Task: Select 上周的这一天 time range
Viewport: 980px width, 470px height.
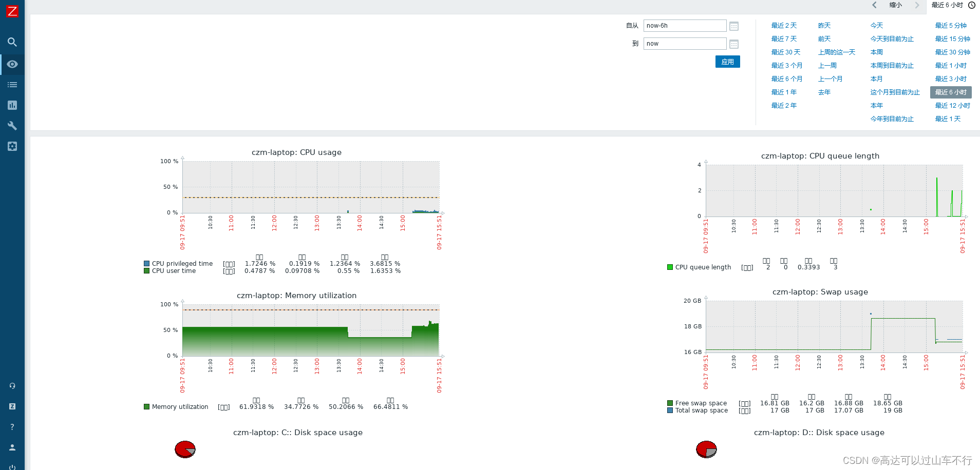Action: [x=837, y=52]
